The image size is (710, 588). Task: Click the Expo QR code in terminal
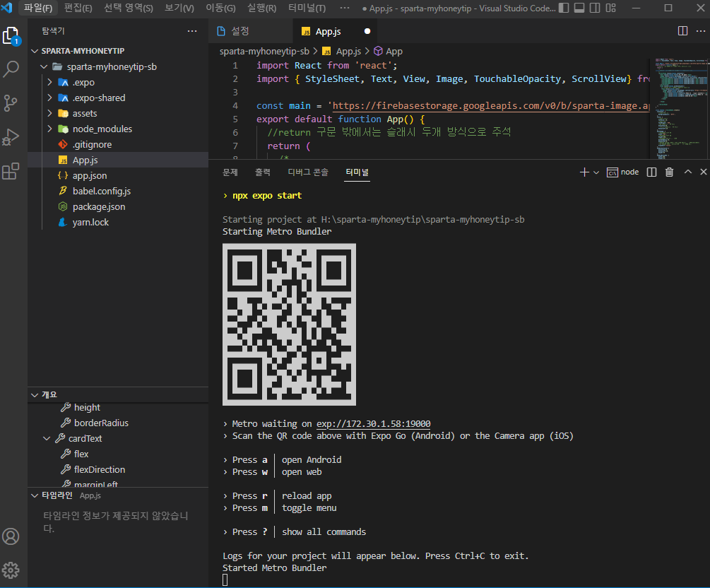pos(289,324)
